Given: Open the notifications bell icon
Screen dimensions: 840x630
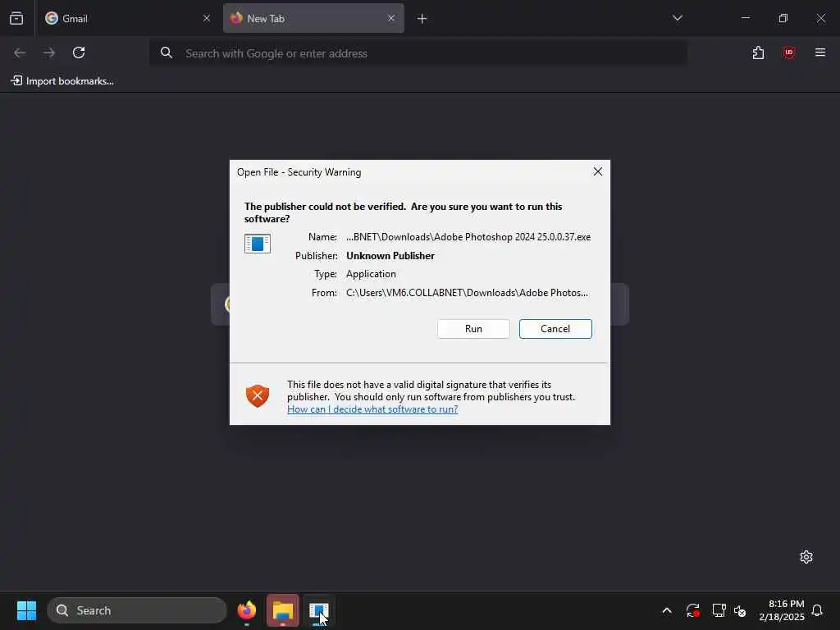Looking at the screenshot, I should (817, 610).
